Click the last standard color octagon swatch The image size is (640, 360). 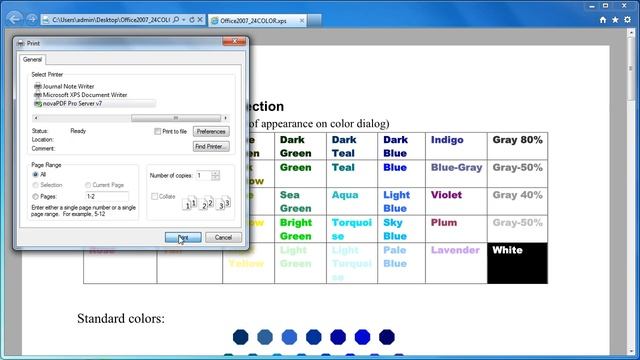(x=387, y=337)
